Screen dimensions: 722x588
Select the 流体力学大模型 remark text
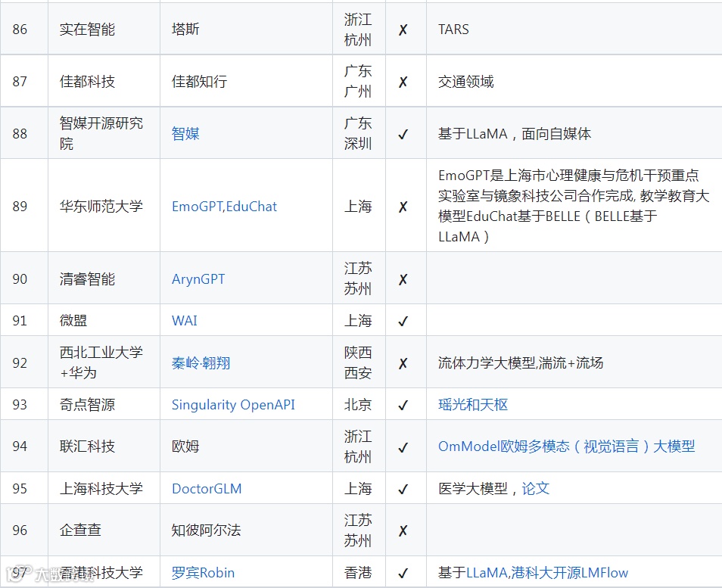pos(521,362)
